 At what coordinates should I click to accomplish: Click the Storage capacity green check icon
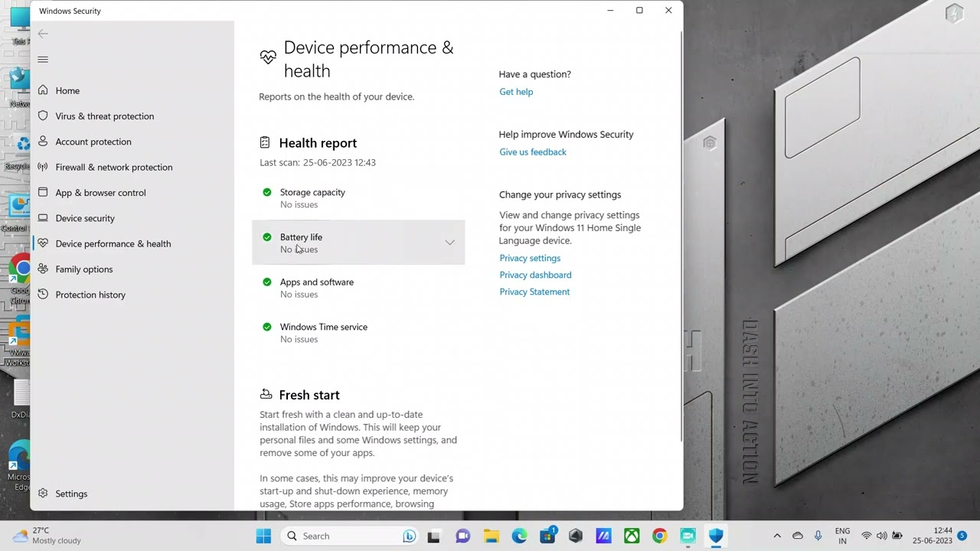tap(266, 192)
